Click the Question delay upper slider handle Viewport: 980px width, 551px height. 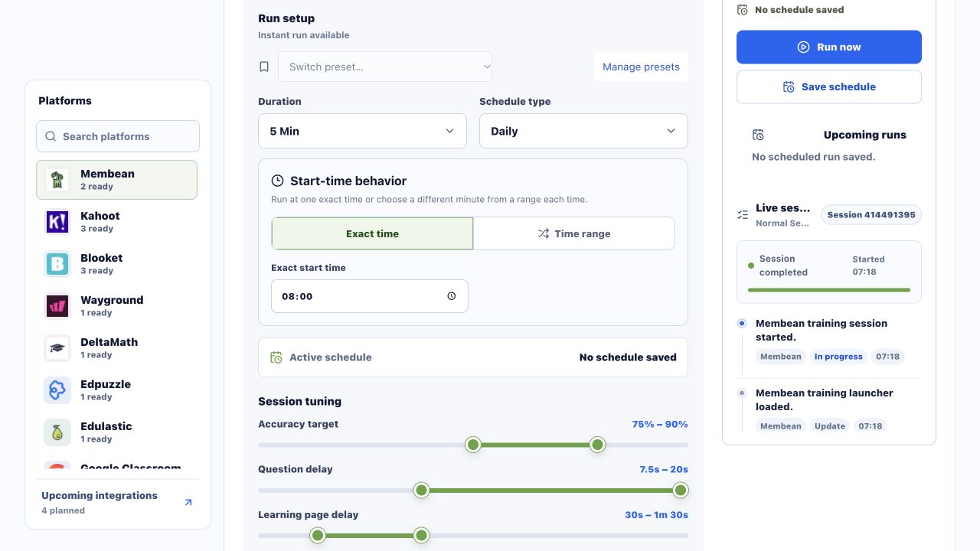pos(680,490)
